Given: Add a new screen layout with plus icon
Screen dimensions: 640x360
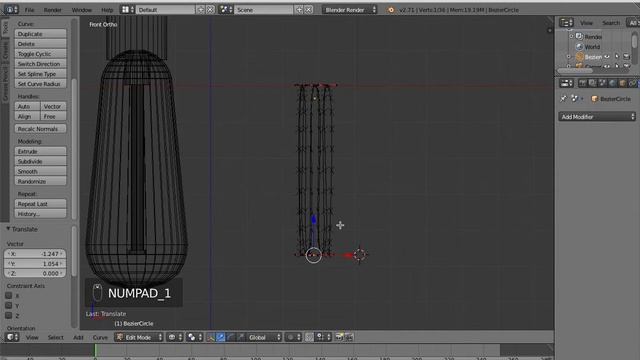Looking at the screenshot, I should click(200, 9).
